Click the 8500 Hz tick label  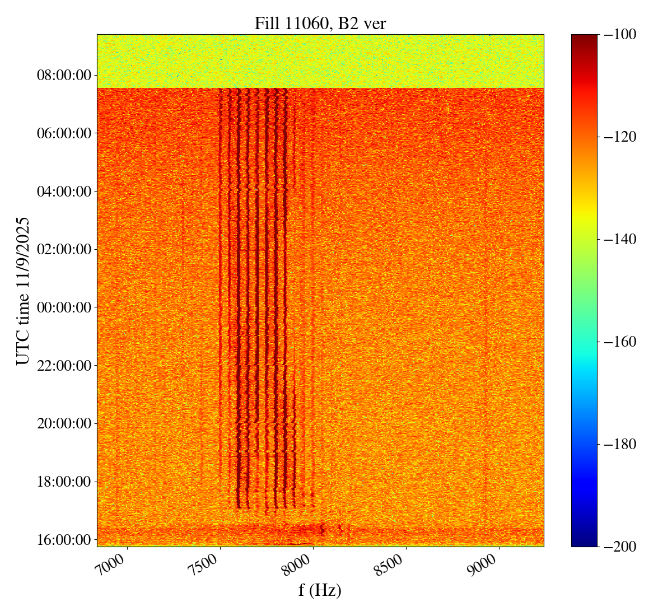click(x=393, y=564)
